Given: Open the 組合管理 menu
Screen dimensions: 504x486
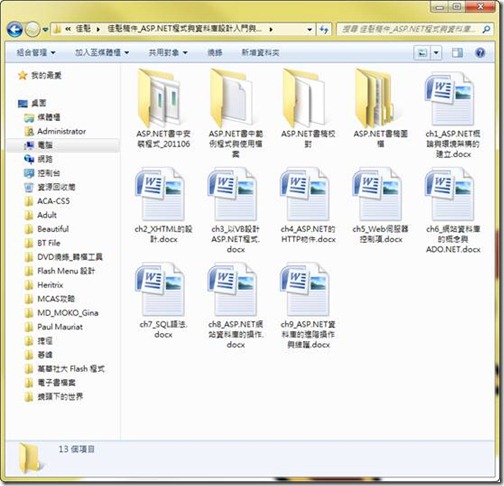Looking at the screenshot, I should [x=36, y=53].
